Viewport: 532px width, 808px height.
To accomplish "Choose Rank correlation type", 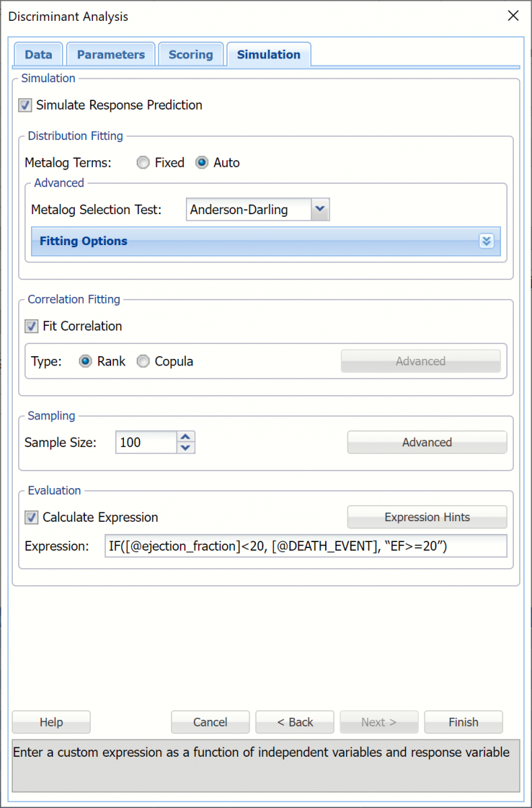I will click(86, 362).
